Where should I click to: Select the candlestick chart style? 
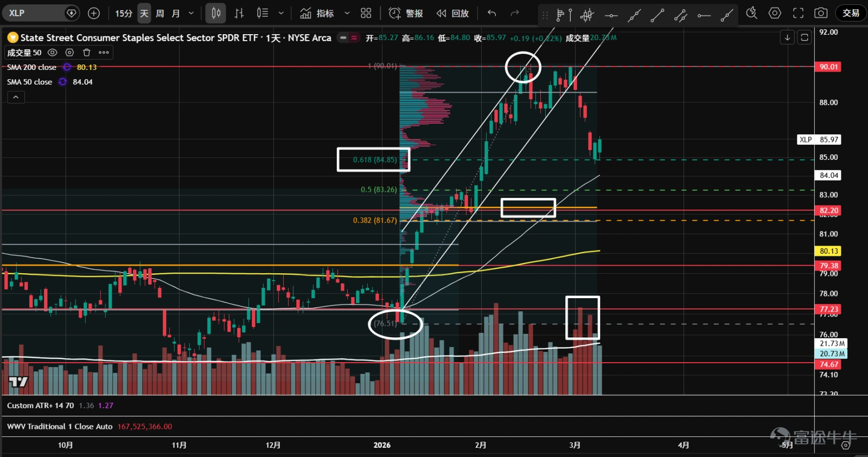click(215, 13)
